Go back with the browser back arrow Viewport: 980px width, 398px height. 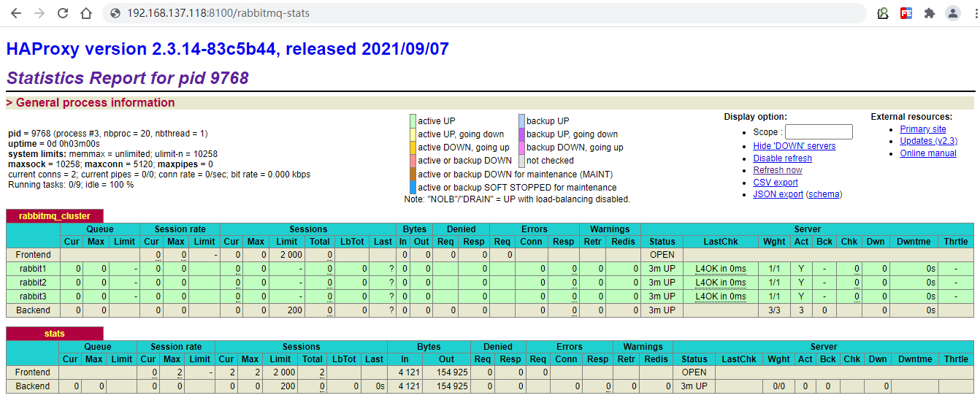(16, 13)
